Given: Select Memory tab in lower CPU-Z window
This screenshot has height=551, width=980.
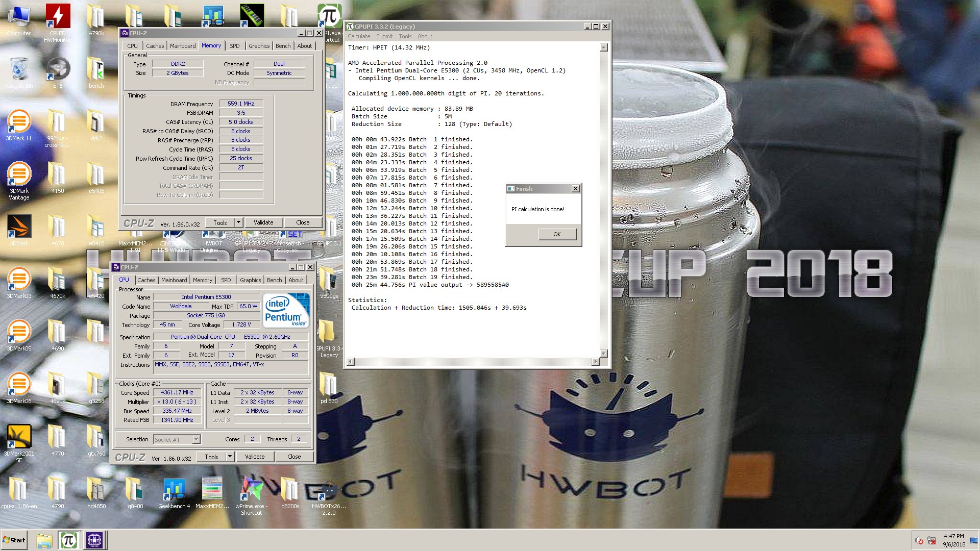Looking at the screenshot, I should 203,280.
